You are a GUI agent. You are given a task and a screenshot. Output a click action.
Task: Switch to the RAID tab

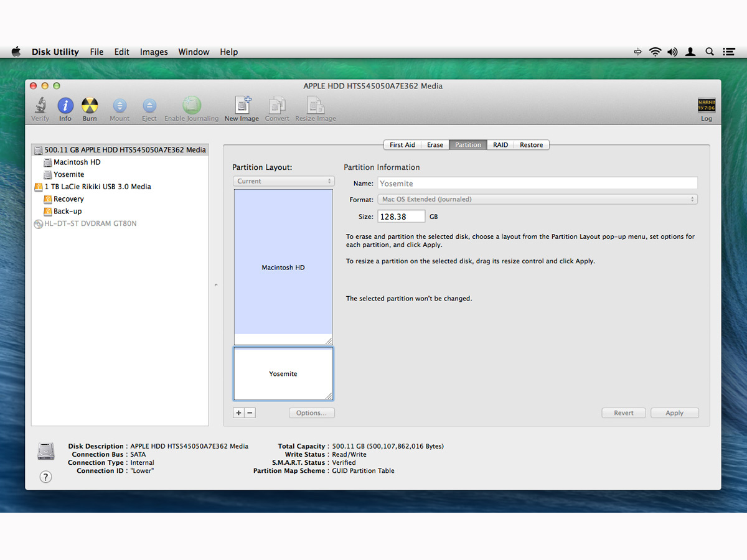[x=500, y=145]
